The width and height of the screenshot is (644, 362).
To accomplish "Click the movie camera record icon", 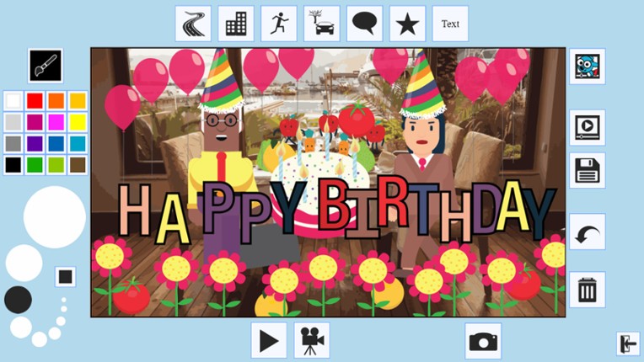I will (312, 341).
